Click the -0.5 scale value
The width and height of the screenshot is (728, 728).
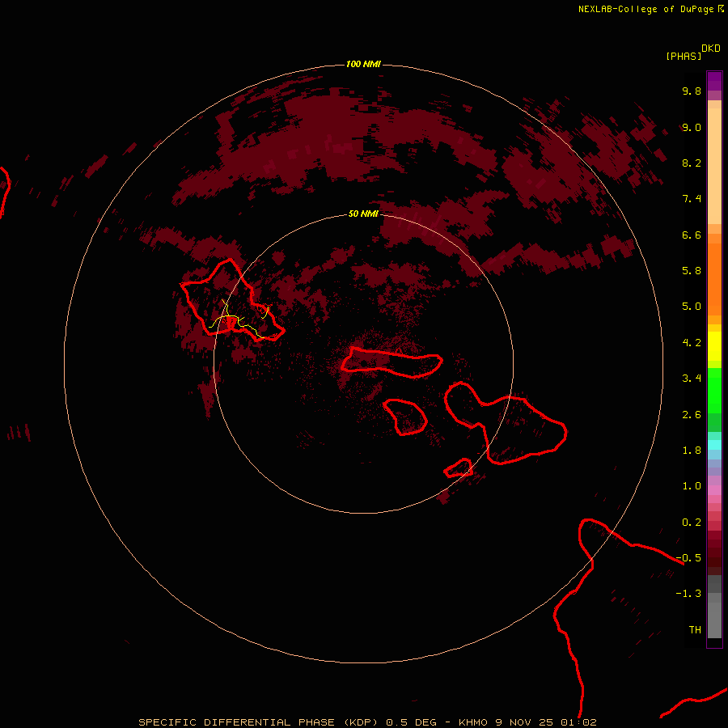pos(688,558)
